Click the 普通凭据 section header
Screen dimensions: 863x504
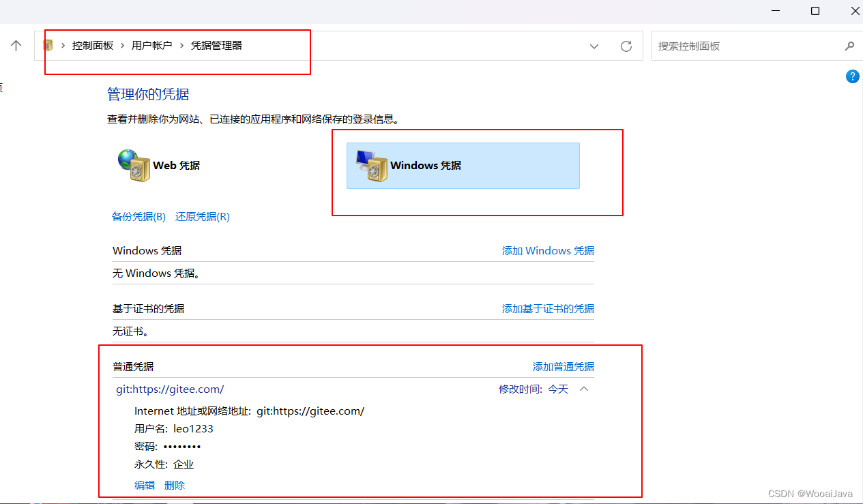pyautogui.click(x=133, y=367)
